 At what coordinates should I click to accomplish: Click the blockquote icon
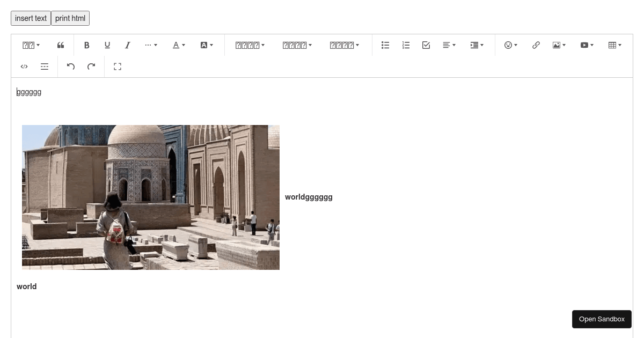tap(61, 45)
